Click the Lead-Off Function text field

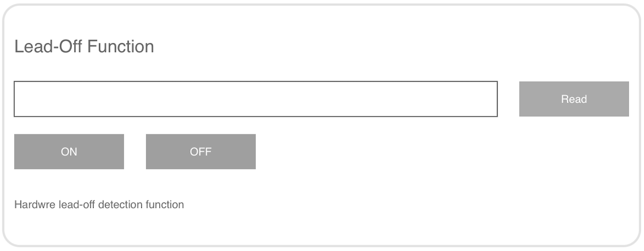point(256,99)
